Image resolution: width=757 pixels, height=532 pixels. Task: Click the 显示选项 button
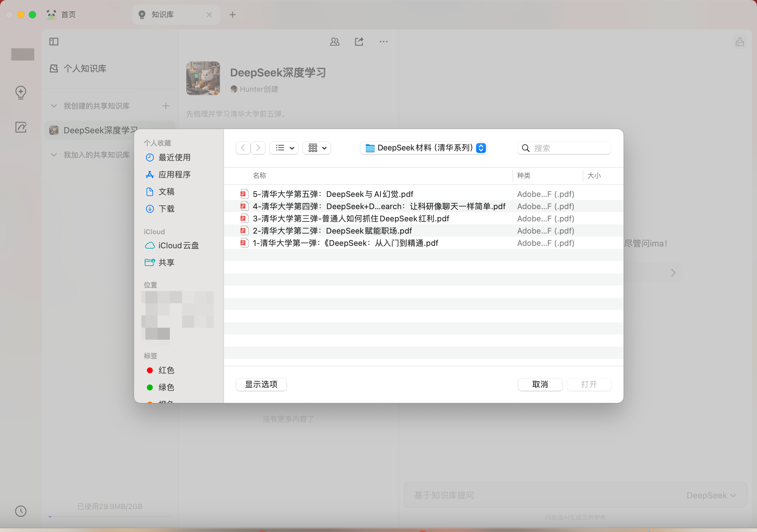click(261, 384)
